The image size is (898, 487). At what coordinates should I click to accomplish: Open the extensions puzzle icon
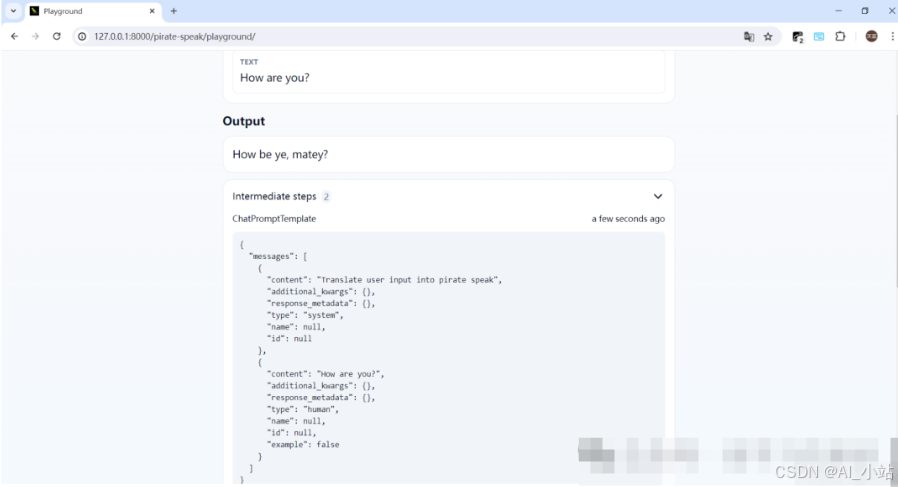(840, 36)
